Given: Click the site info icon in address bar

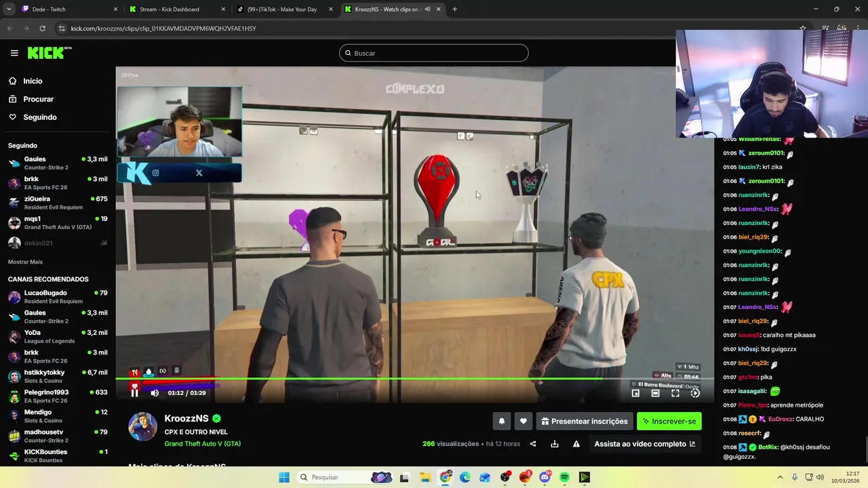Looking at the screenshot, I should pyautogui.click(x=62, y=28).
